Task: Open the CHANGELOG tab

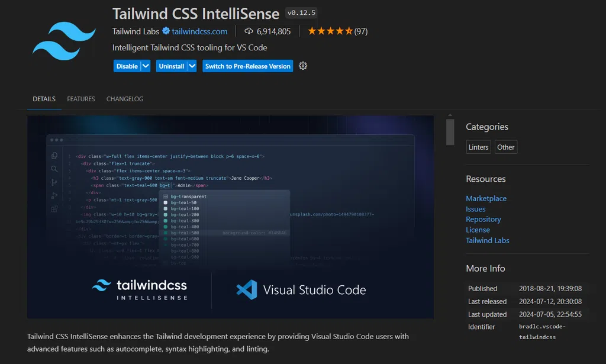Action: click(x=125, y=99)
